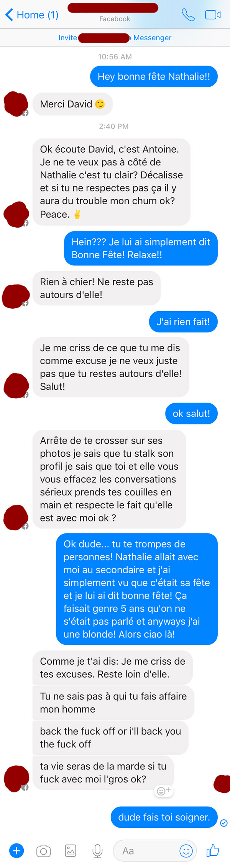
Task: Go back via Home (1) chevron
Action: coord(32,15)
